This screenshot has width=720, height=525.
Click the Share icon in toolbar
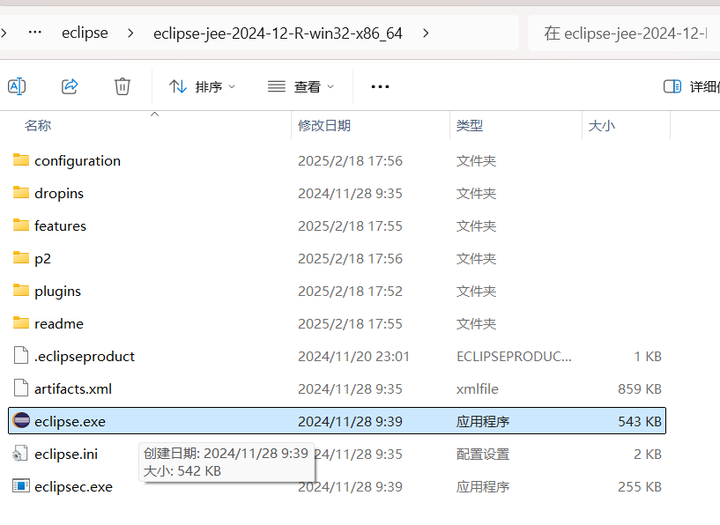pyautogui.click(x=70, y=86)
